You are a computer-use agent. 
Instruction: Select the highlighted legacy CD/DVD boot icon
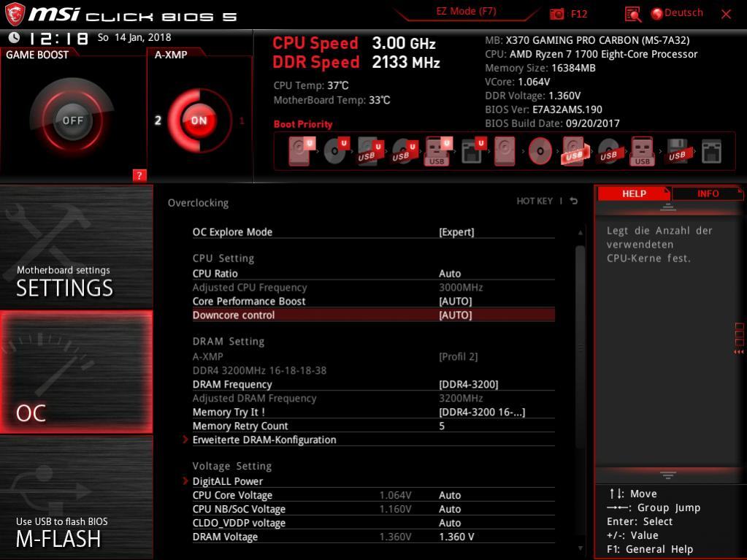540,151
